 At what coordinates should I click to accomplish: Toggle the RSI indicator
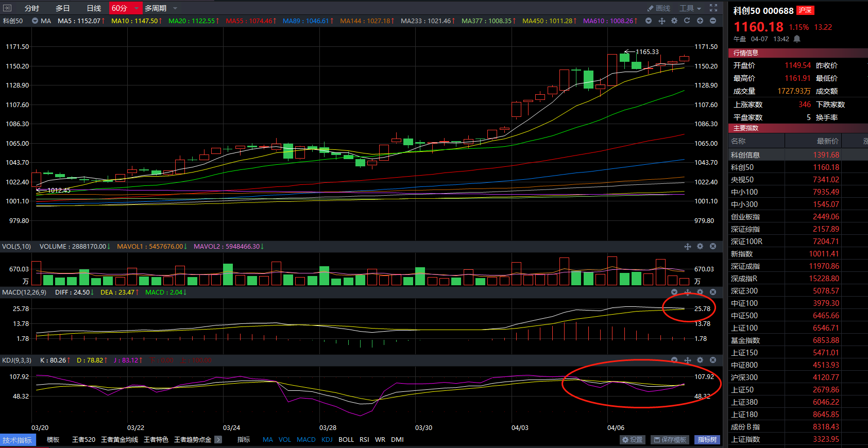pos(364,439)
